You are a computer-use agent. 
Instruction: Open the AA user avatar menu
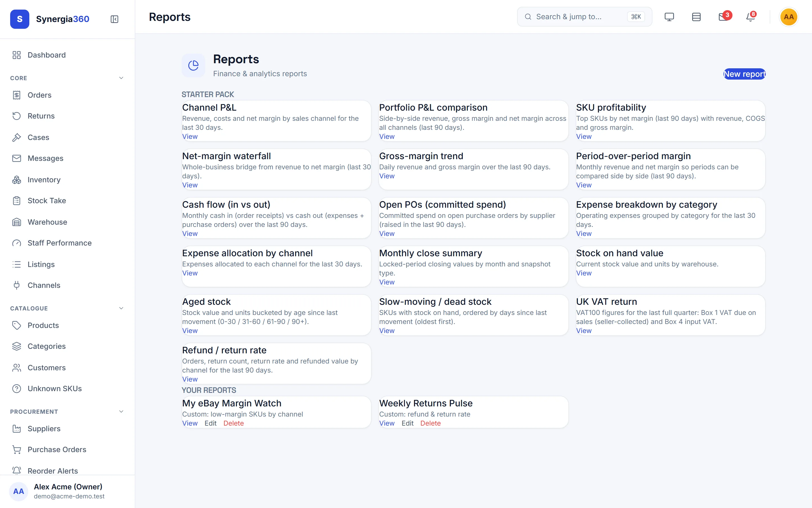[x=789, y=17]
